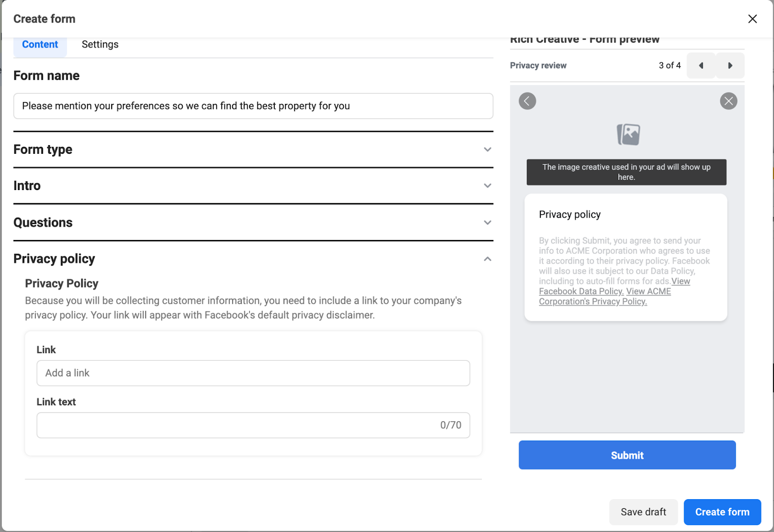Expand the Form type section
The height and width of the screenshot is (532, 774).
pos(488,149)
